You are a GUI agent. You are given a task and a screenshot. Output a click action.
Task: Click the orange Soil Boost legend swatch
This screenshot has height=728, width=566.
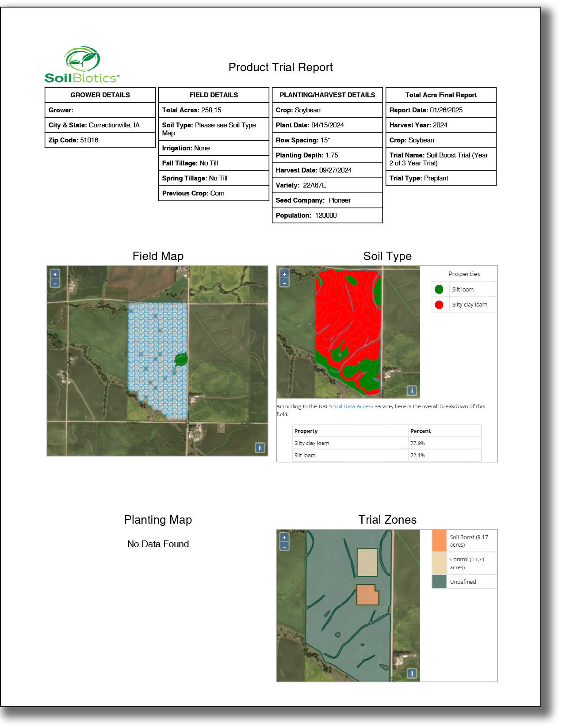pyautogui.click(x=439, y=540)
